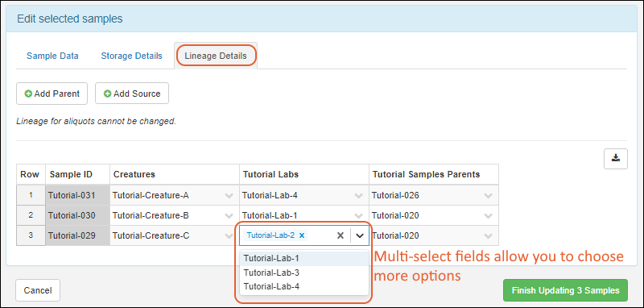Click the Add Source button
644x308 pixels.
coord(132,94)
